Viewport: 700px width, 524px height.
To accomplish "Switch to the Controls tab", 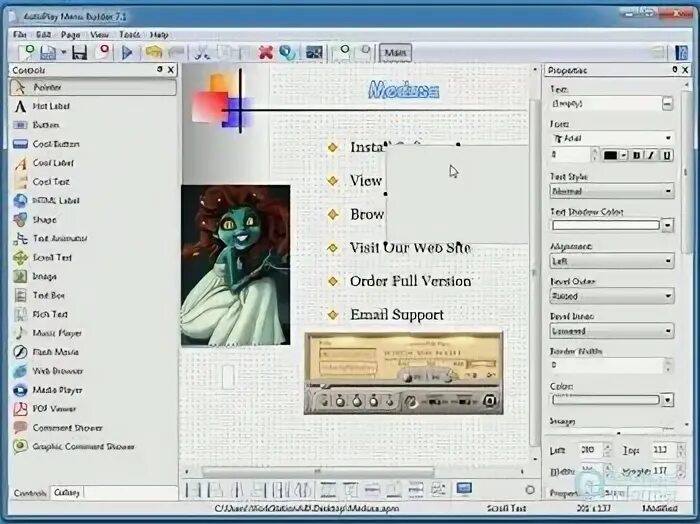I will point(30,493).
